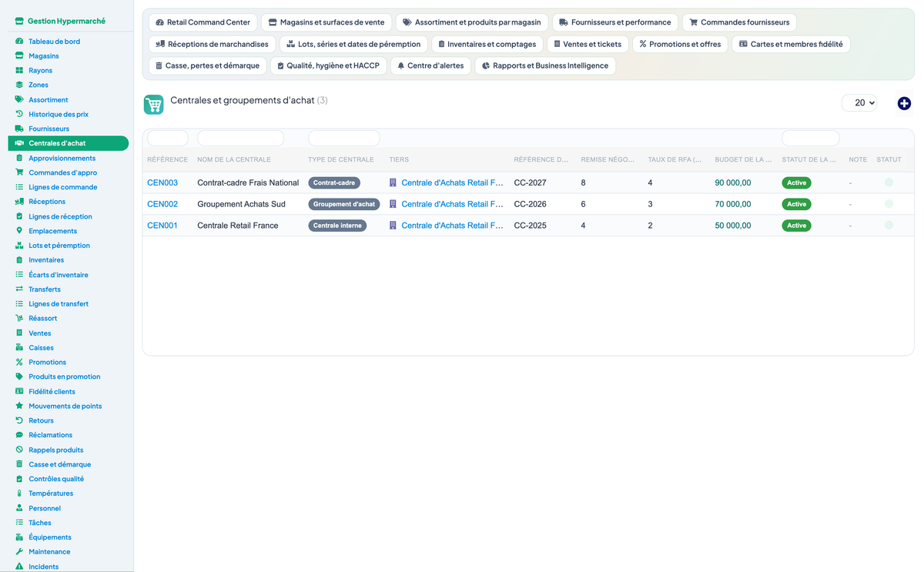This screenshot has width=924, height=572.
Task: Click the Contrat-cadre type badge
Action: click(334, 182)
